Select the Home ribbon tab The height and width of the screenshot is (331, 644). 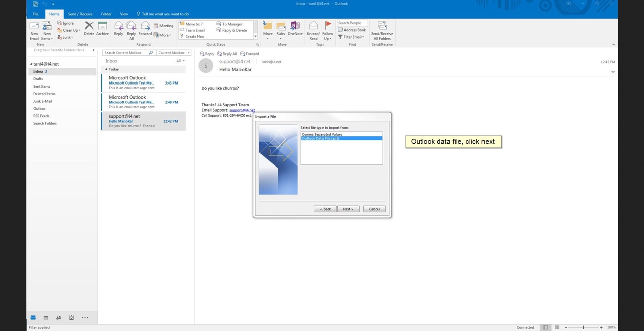click(x=54, y=14)
